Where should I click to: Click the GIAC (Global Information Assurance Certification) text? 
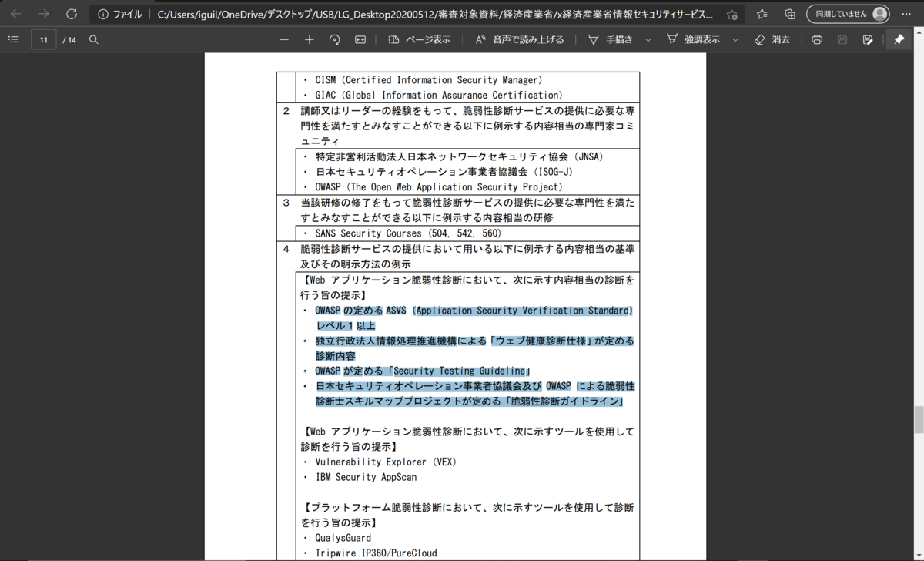[x=439, y=95]
